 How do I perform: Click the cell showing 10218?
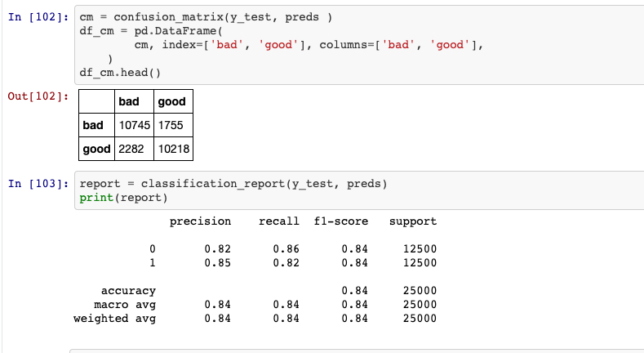click(173, 149)
